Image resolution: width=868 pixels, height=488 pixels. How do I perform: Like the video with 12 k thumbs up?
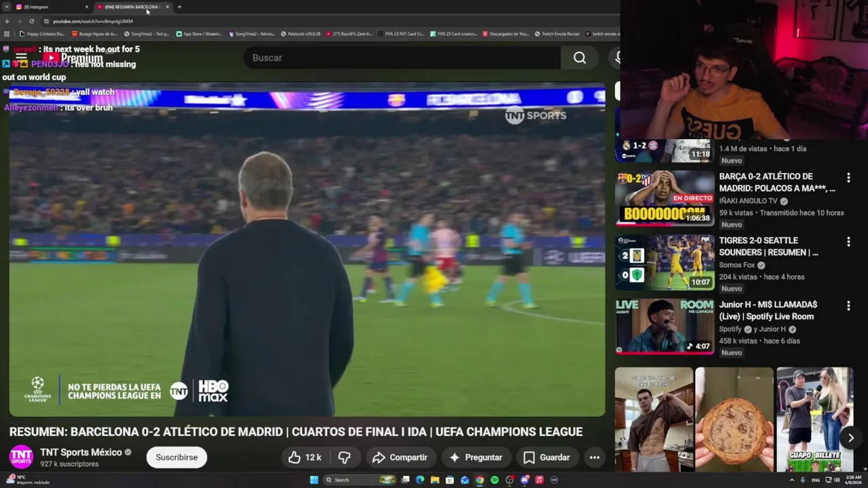304,457
